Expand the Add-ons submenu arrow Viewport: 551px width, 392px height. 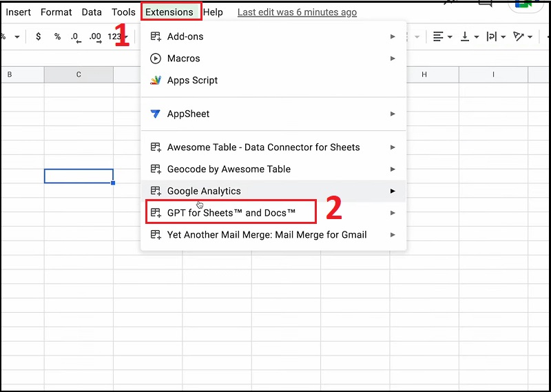coord(393,37)
